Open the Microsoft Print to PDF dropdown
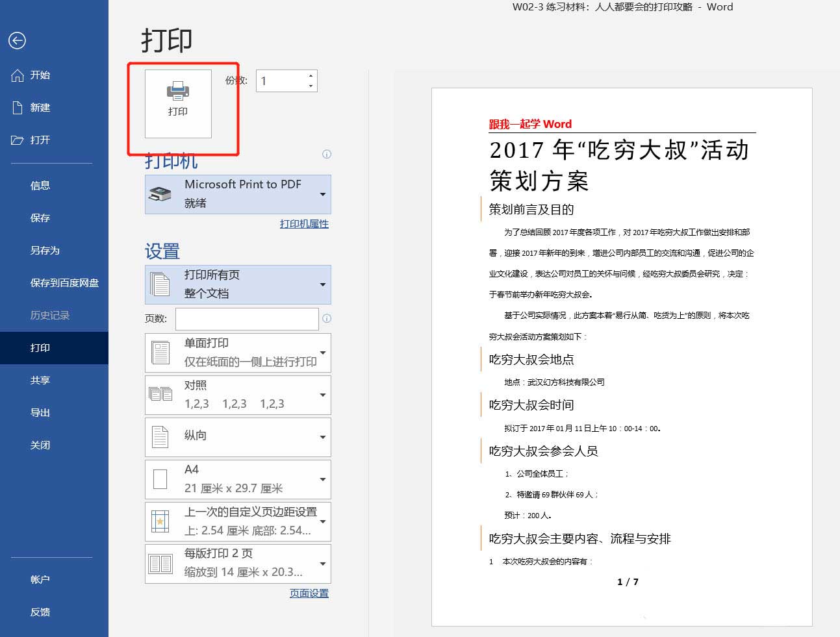Image resolution: width=840 pixels, height=637 pixels. (238, 194)
